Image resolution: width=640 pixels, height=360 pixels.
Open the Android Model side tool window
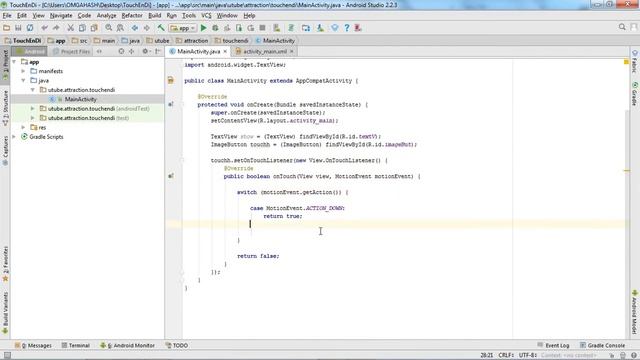pyautogui.click(x=635, y=312)
